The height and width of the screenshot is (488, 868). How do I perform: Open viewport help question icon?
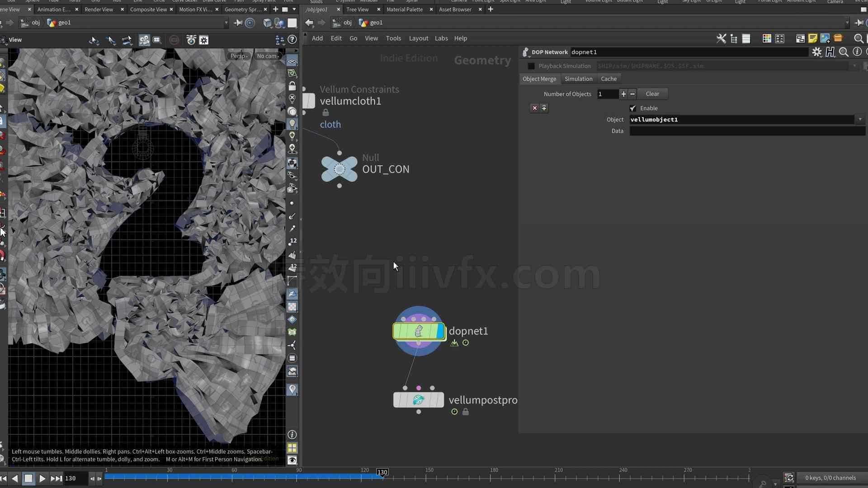click(x=292, y=40)
